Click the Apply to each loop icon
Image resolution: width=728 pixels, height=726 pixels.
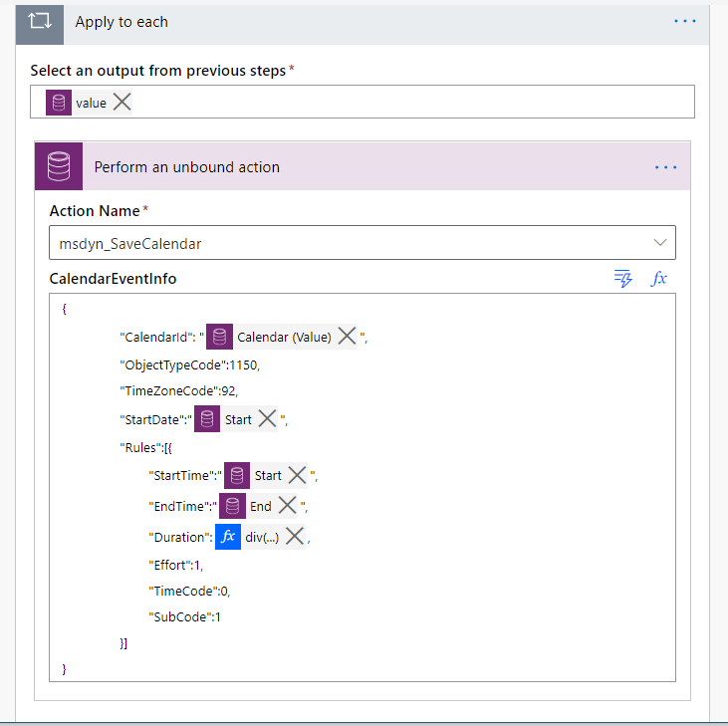point(40,22)
